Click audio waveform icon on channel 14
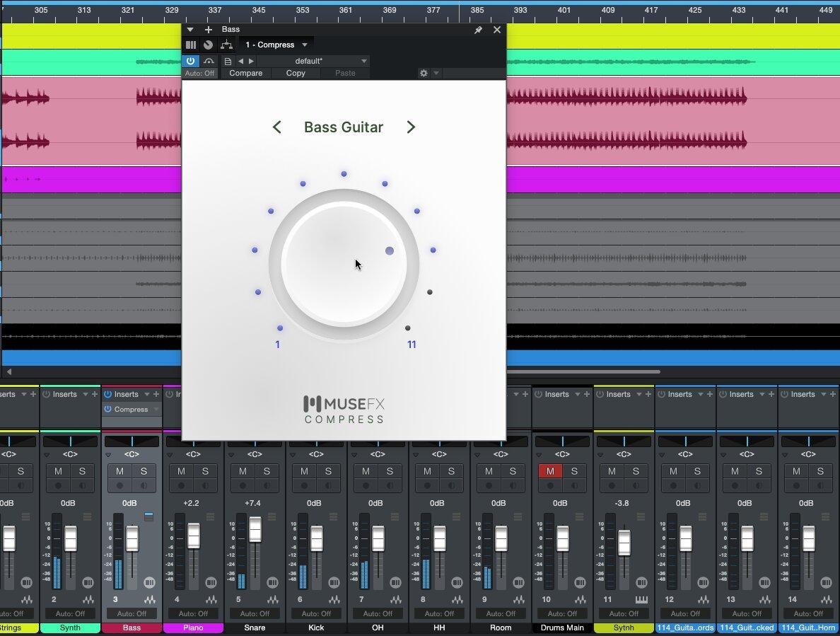The width and height of the screenshot is (840, 636). pyautogui.click(x=826, y=599)
